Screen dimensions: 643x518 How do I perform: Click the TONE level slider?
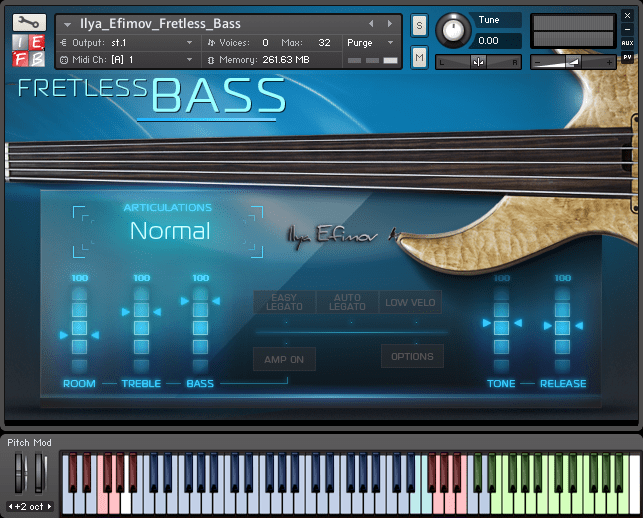point(501,328)
